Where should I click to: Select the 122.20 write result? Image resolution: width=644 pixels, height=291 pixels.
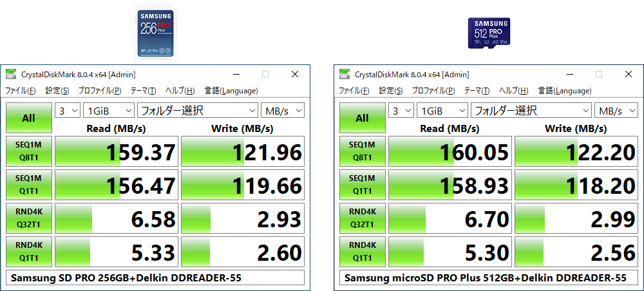coord(576,151)
